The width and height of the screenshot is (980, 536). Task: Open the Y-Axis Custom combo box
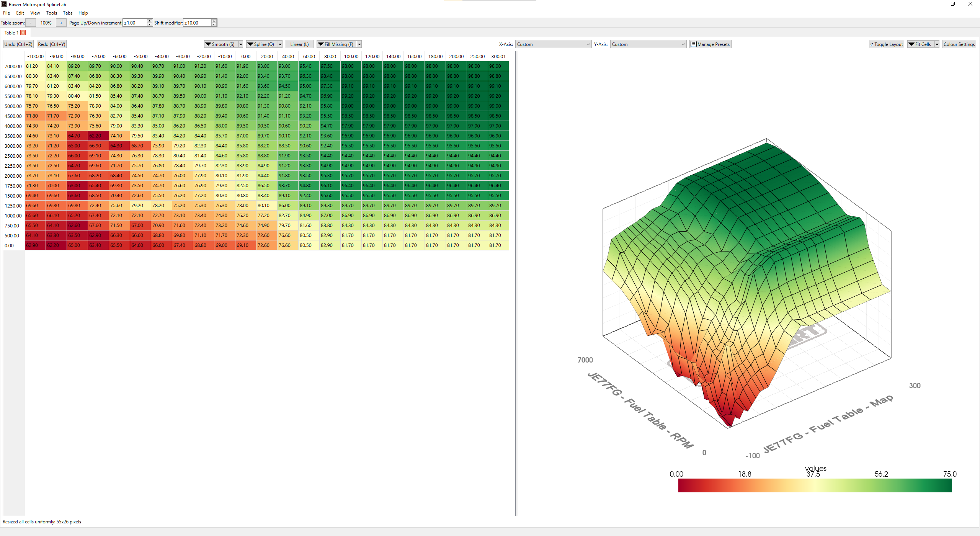click(648, 44)
